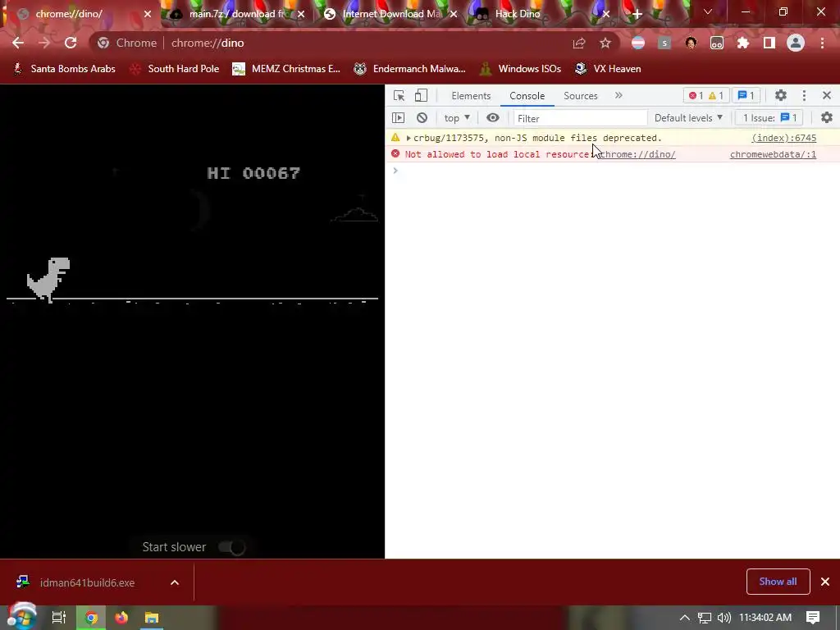
Task: Select the Console tab
Action: point(527,96)
